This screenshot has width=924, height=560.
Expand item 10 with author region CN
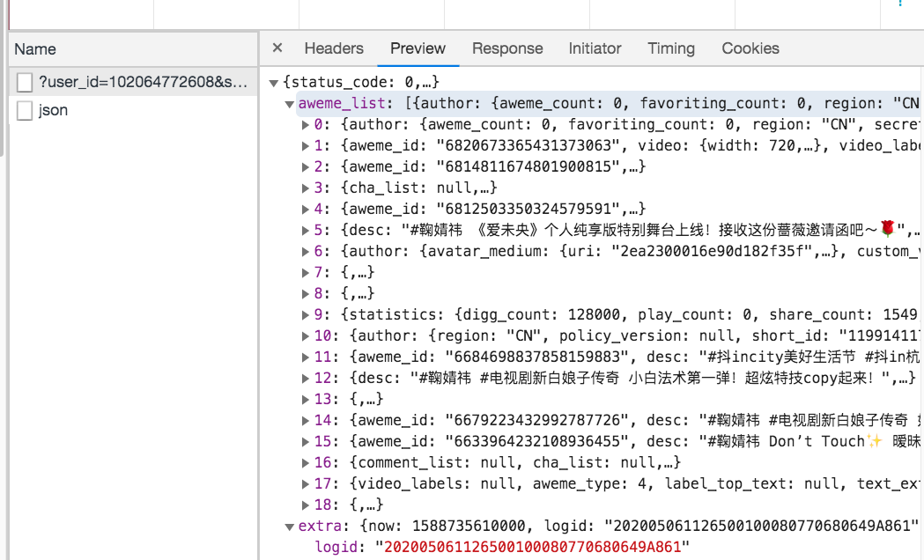tap(306, 336)
